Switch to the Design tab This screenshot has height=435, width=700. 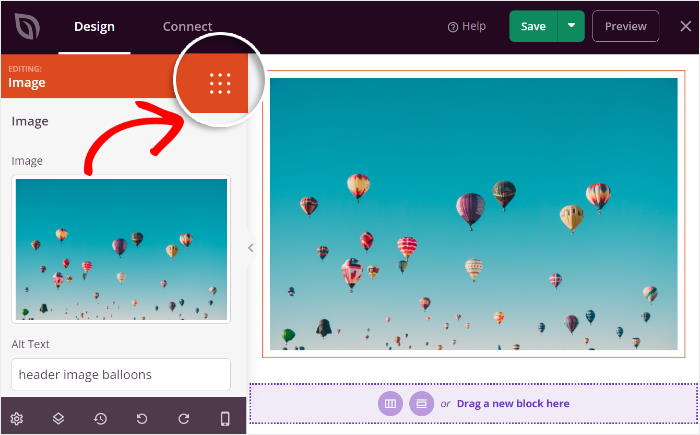click(x=94, y=27)
